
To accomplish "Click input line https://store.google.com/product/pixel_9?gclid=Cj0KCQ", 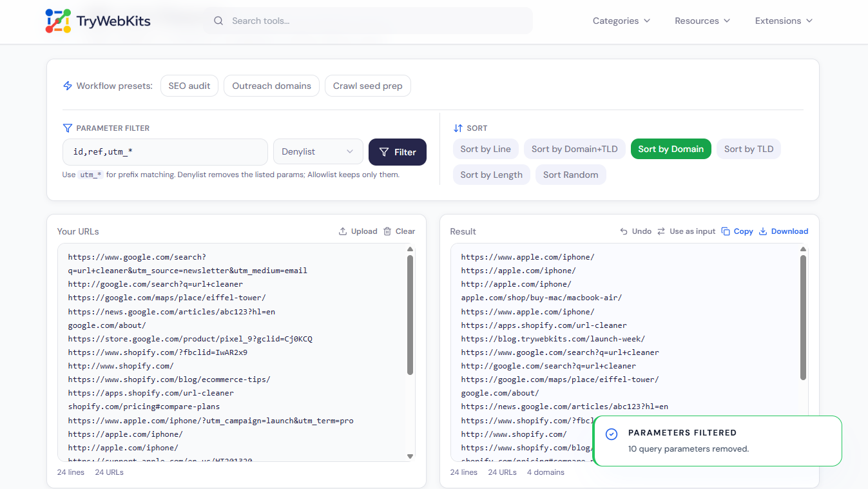I will (x=190, y=338).
